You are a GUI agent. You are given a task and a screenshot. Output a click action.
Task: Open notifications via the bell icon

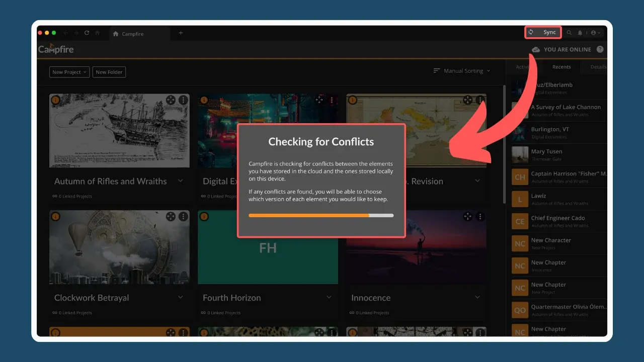580,32
